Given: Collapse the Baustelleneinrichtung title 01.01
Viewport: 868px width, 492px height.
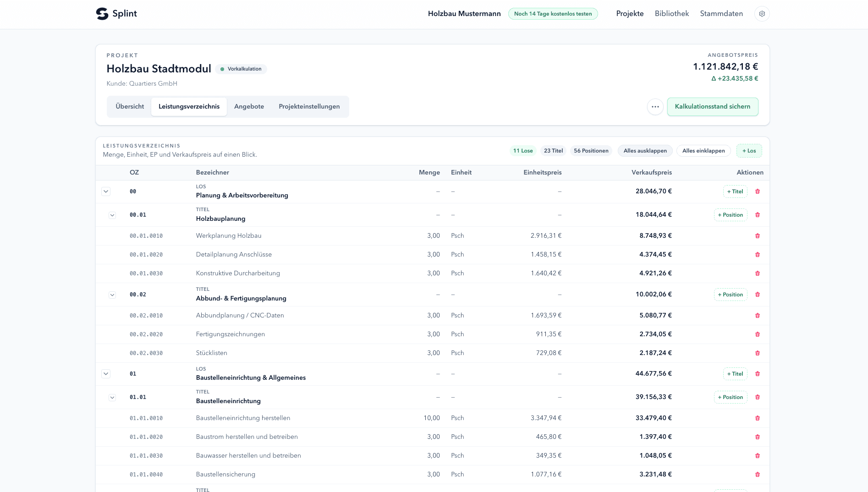Looking at the screenshot, I should coord(112,397).
